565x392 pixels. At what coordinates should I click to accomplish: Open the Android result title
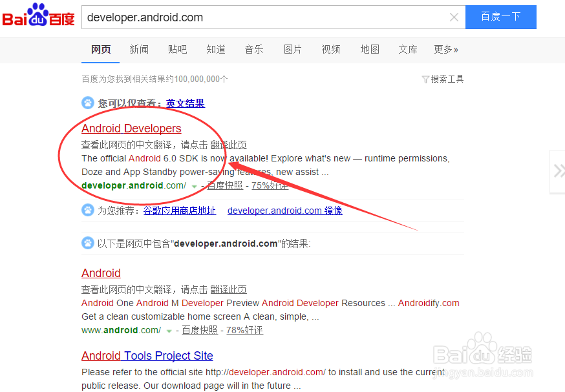pyautogui.click(x=101, y=273)
